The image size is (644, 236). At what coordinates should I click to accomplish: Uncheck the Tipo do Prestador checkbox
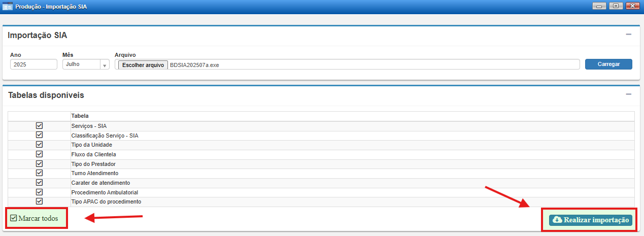tap(39, 163)
